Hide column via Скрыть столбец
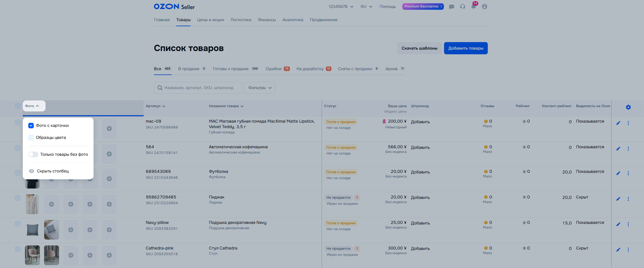 click(x=49, y=171)
